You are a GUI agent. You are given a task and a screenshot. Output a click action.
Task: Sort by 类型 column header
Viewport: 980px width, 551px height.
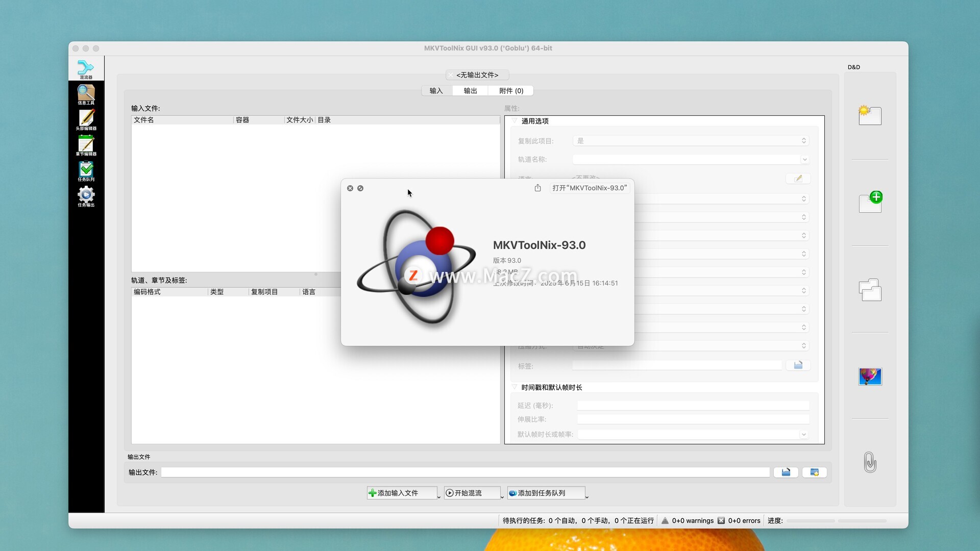(x=228, y=292)
